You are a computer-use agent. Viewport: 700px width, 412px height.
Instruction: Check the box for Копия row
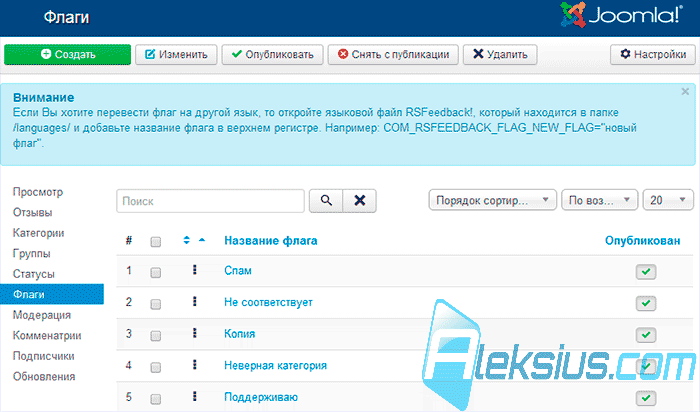(x=155, y=336)
